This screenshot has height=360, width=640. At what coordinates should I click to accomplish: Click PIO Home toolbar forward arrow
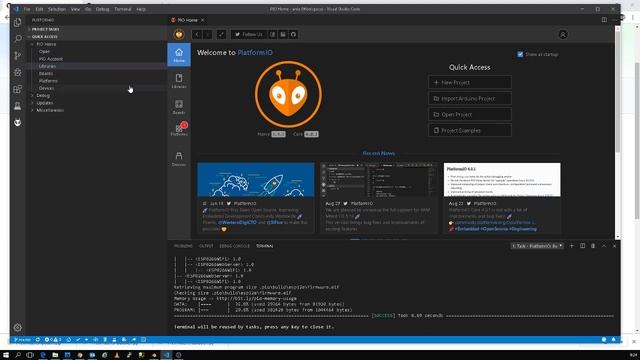click(x=207, y=35)
